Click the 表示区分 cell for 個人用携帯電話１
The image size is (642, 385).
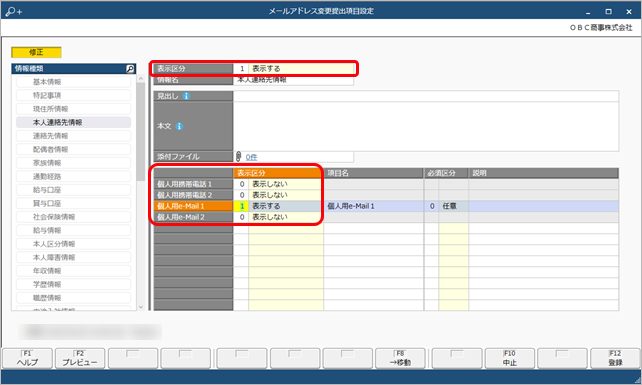(278, 184)
